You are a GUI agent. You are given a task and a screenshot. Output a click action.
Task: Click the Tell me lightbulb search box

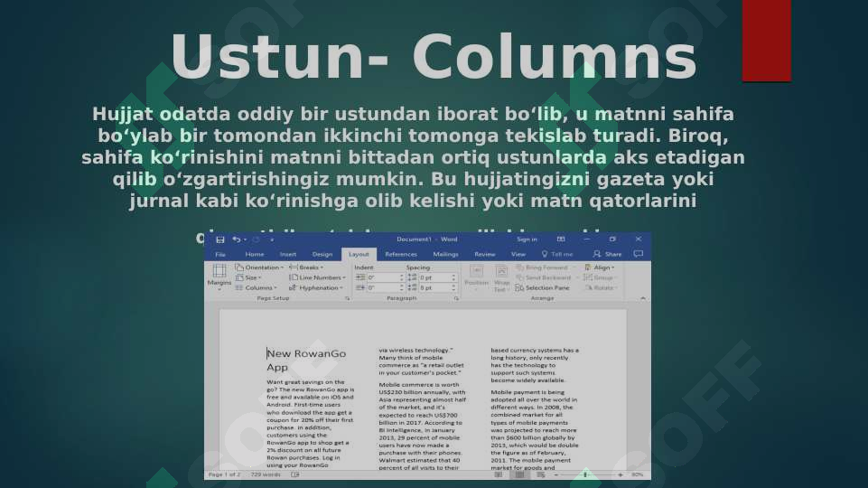pos(557,254)
